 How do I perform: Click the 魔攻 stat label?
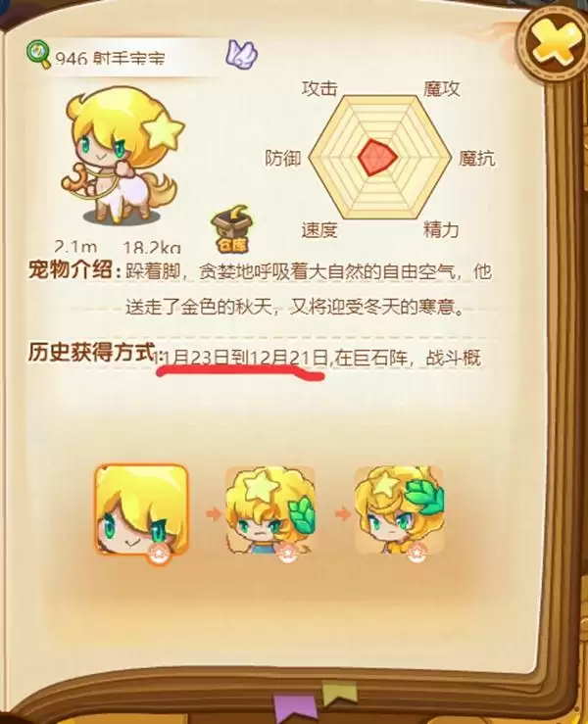[442, 88]
